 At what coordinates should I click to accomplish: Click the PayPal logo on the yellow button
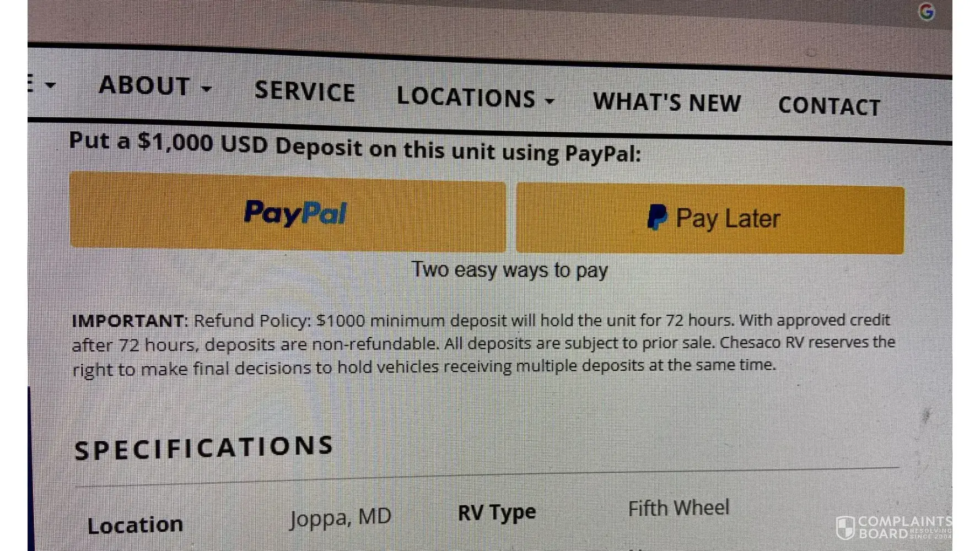click(295, 213)
